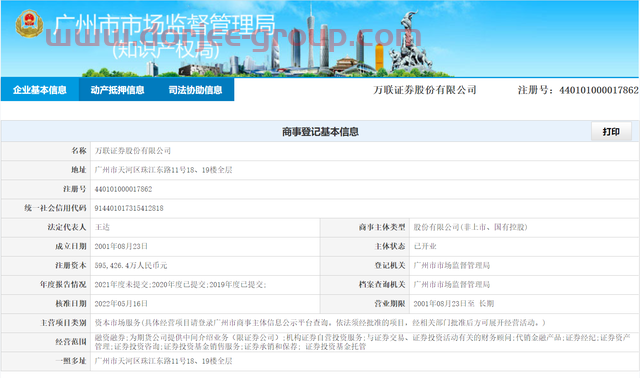This screenshot has height=378, width=640.
Task: Select 主体状态 value 已开业
Action: click(425, 246)
